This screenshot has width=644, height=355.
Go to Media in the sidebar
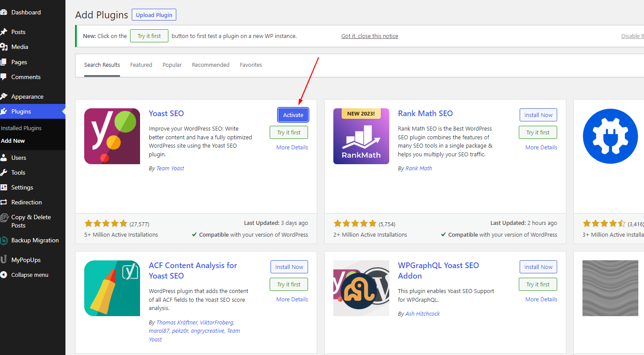point(20,47)
